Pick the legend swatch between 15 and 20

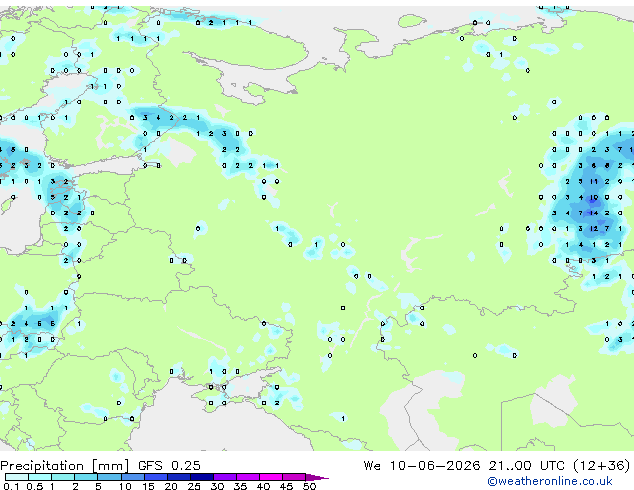[x=155, y=477]
